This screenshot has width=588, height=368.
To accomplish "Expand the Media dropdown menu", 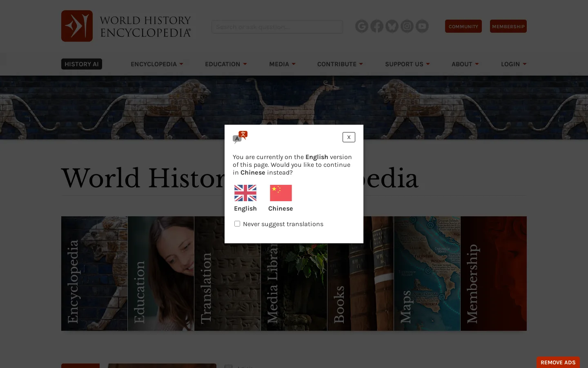I will 282,64.
